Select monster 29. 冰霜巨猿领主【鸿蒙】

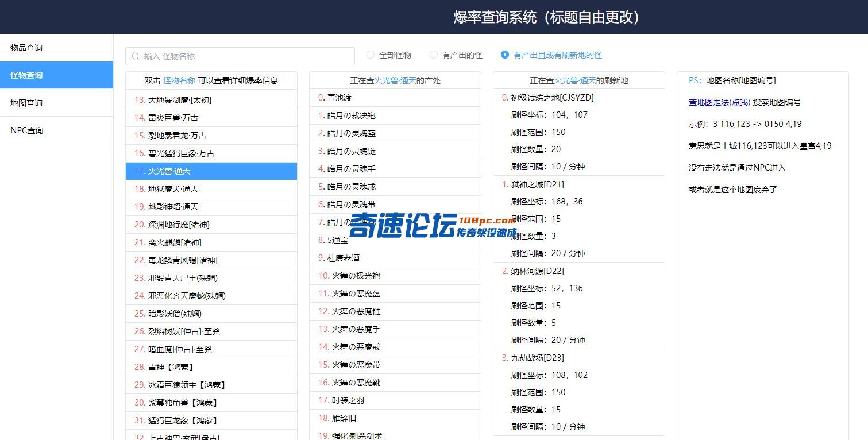pos(211,385)
